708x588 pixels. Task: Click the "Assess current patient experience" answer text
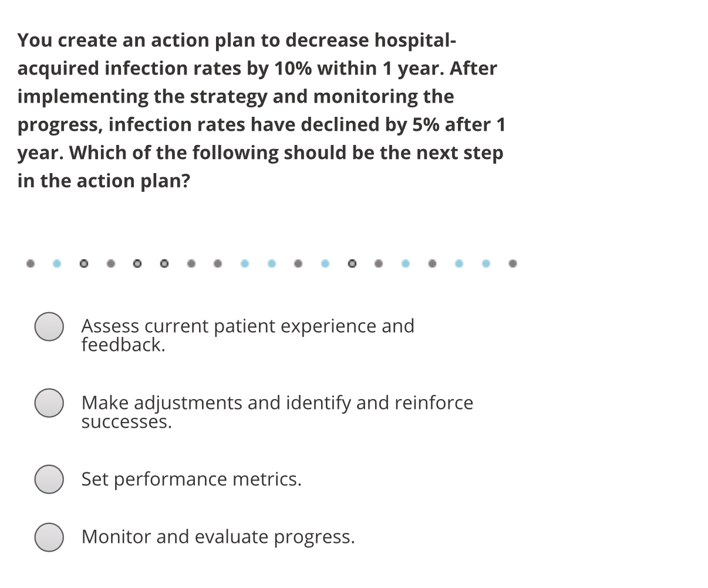pyautogui.click(x=248, y=334)
